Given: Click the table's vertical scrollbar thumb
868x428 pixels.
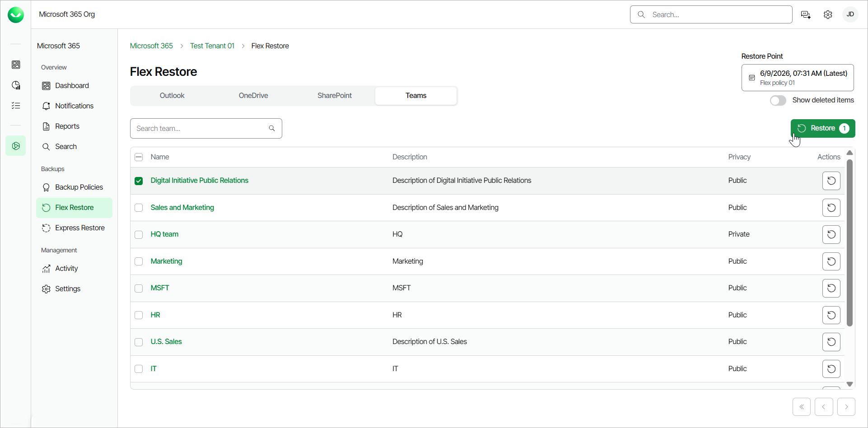Looking at the screenshot, I should click(x=849, y=242).
